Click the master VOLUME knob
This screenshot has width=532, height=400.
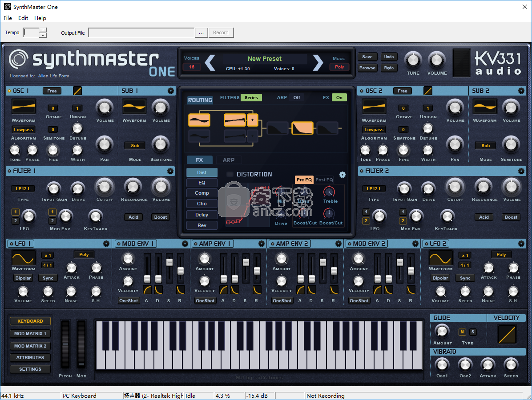[437, 60]
